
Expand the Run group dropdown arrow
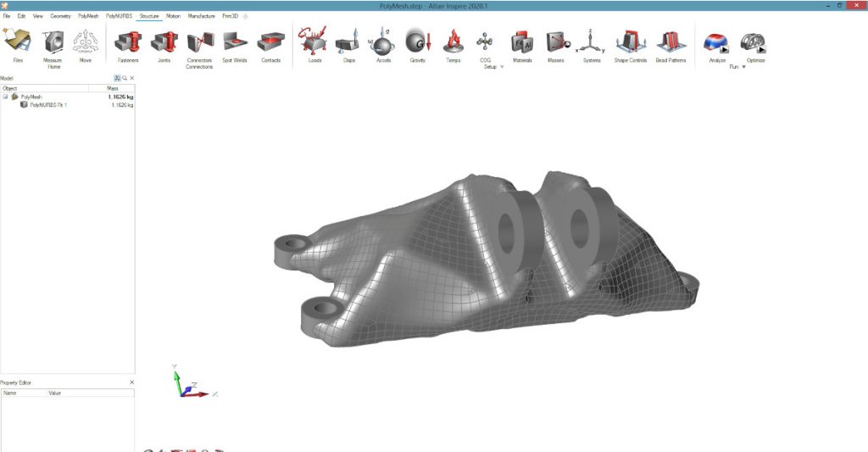point(743,66)
